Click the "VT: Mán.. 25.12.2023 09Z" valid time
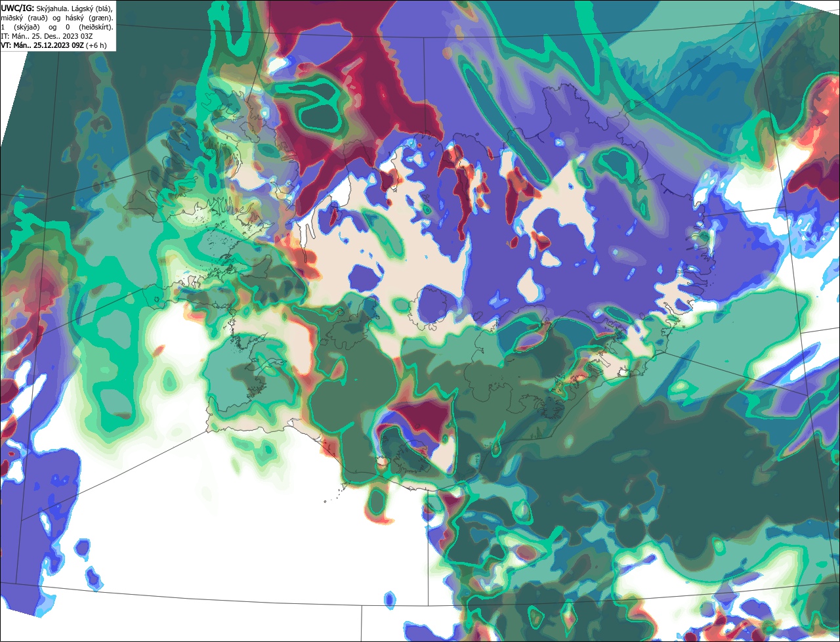The image size is (840, 642). point(42,45)
